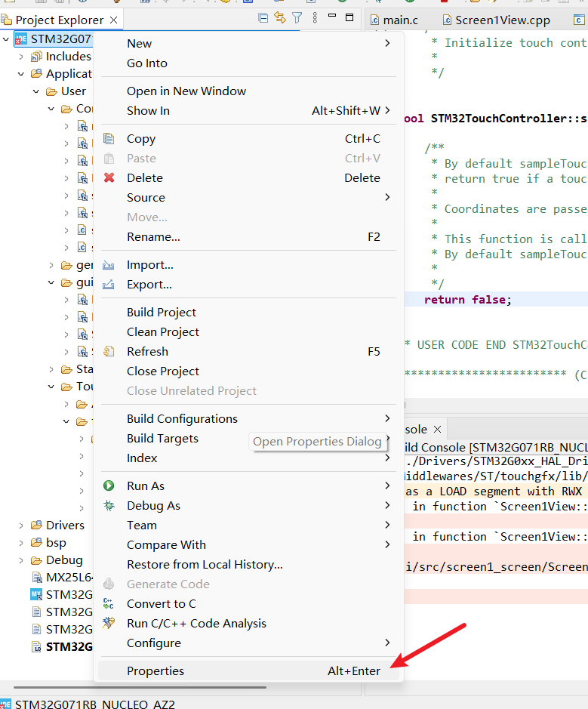Image resolution: width=588 pixels, height=709 pixels.
Task: Collapse the Application folder
Action: (x=21, y=74)
